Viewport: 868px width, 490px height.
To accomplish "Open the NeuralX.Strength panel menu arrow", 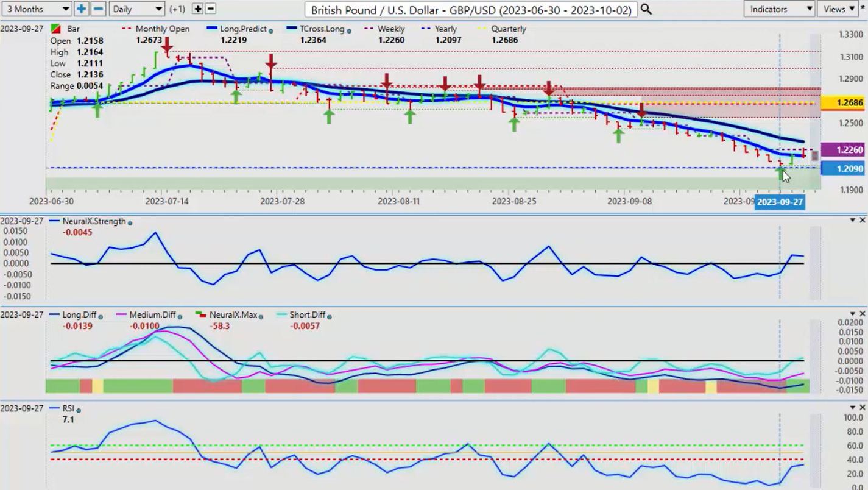I will 853,220.
